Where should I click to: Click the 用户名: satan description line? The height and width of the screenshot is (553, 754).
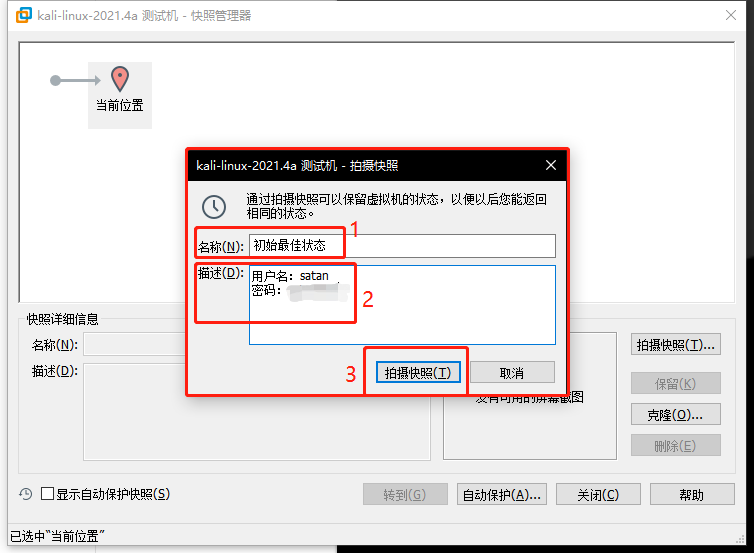(290, 276)
